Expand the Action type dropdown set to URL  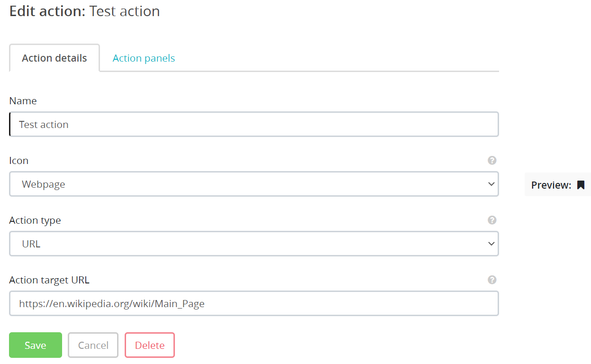pos(254,244)
